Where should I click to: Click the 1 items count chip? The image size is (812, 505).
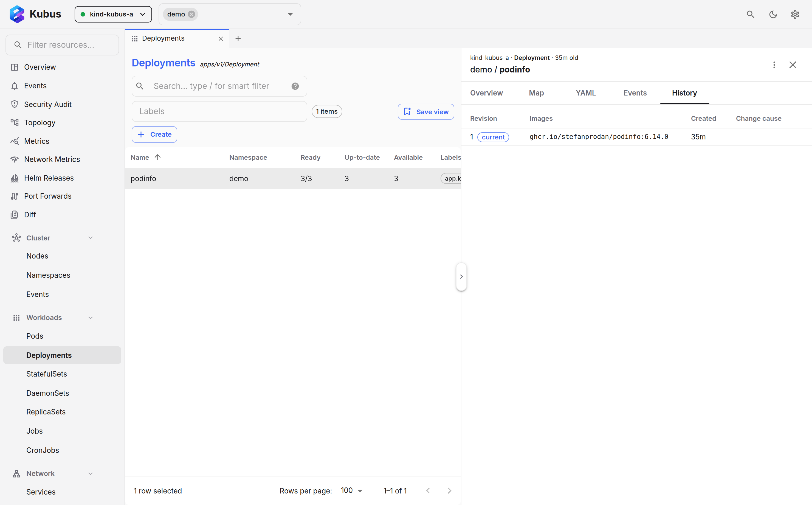pos(327,111)
